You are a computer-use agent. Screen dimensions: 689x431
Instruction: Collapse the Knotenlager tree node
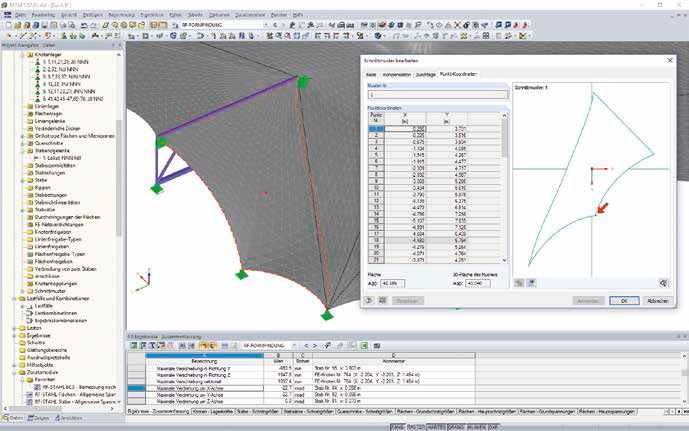point(22,55)
